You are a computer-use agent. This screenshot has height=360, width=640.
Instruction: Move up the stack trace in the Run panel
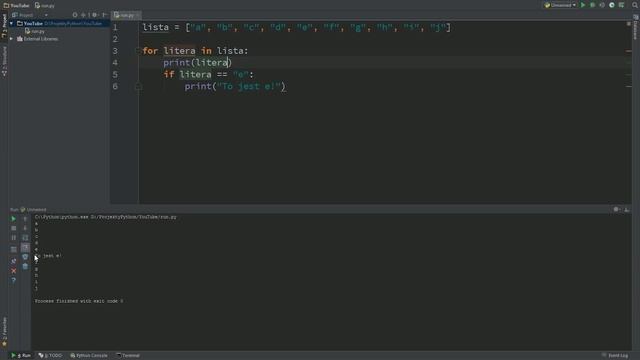[x=25, y=219]
